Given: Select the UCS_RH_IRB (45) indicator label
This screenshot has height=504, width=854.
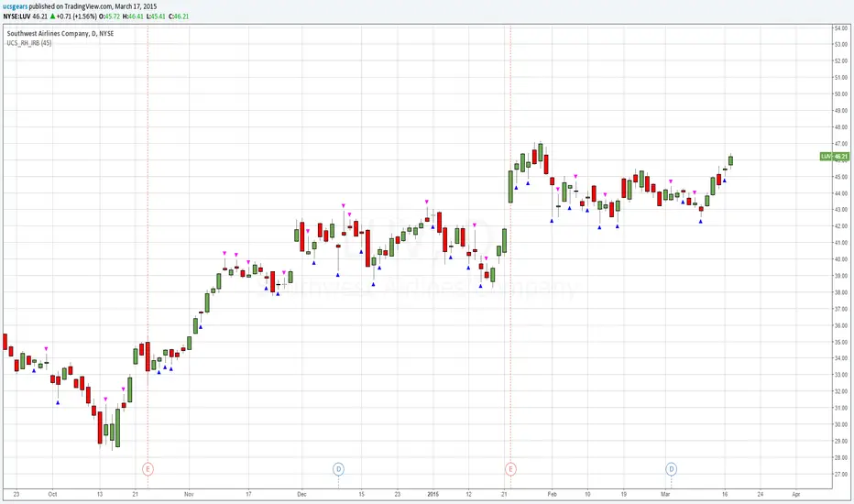Looking at the screenshot, I should [x=29, y=43].
